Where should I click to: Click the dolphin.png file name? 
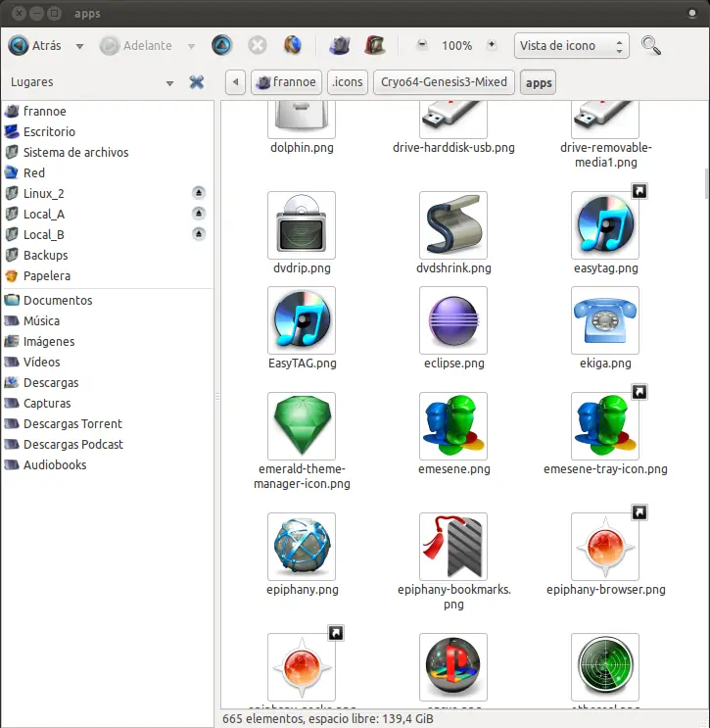tap(302, 148)
